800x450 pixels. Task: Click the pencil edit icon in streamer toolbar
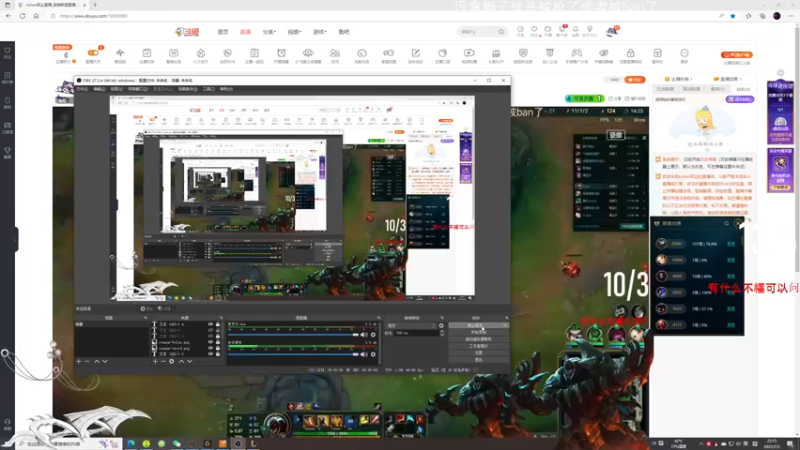point(415,53)
